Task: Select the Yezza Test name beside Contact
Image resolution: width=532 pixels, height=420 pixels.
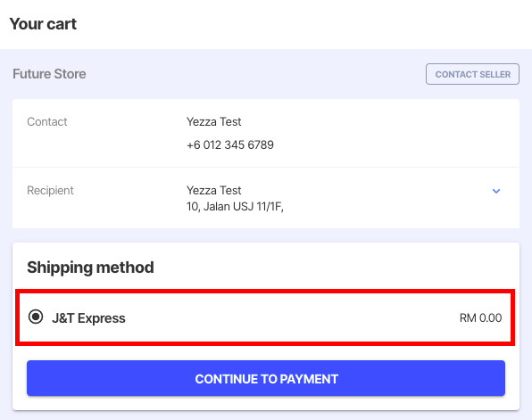Action: pyautogui.click(x=213, y=121)
